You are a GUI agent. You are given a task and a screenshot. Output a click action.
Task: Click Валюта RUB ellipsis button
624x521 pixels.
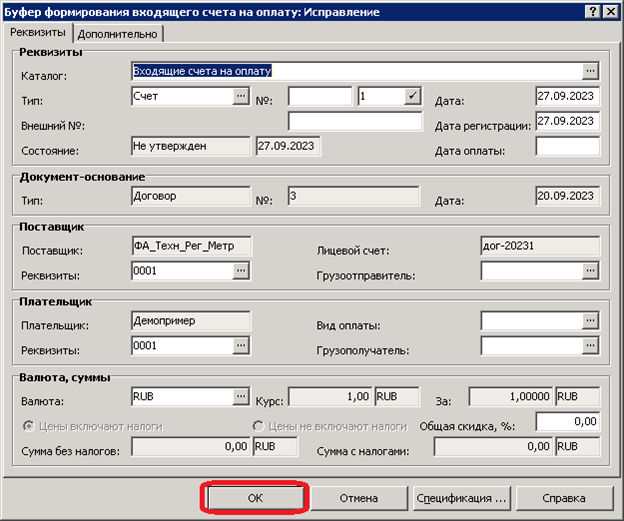(x=241, y=396)
